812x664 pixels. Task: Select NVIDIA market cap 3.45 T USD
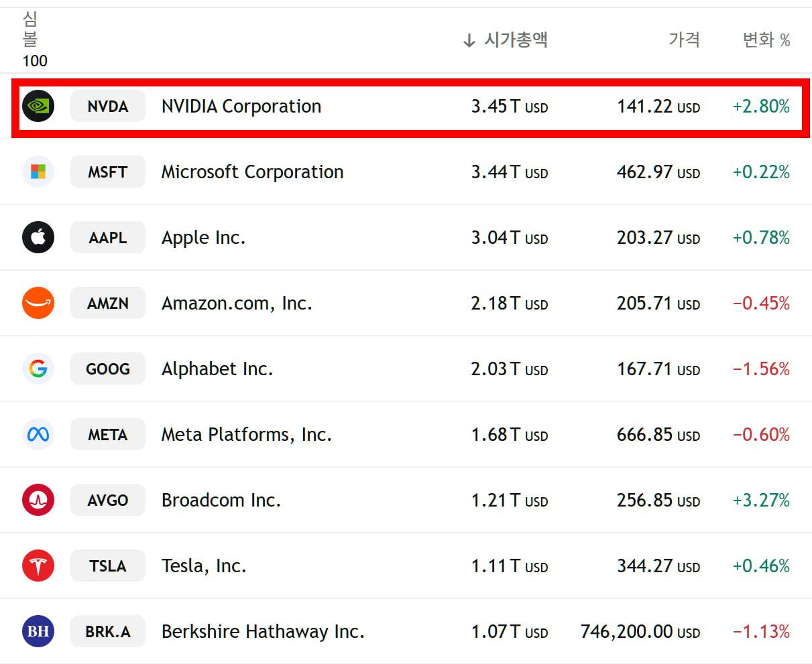tap(510, 107)
